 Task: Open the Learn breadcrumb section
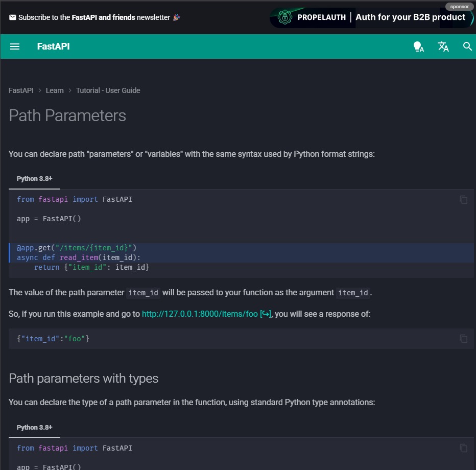(x=55, y=90)
